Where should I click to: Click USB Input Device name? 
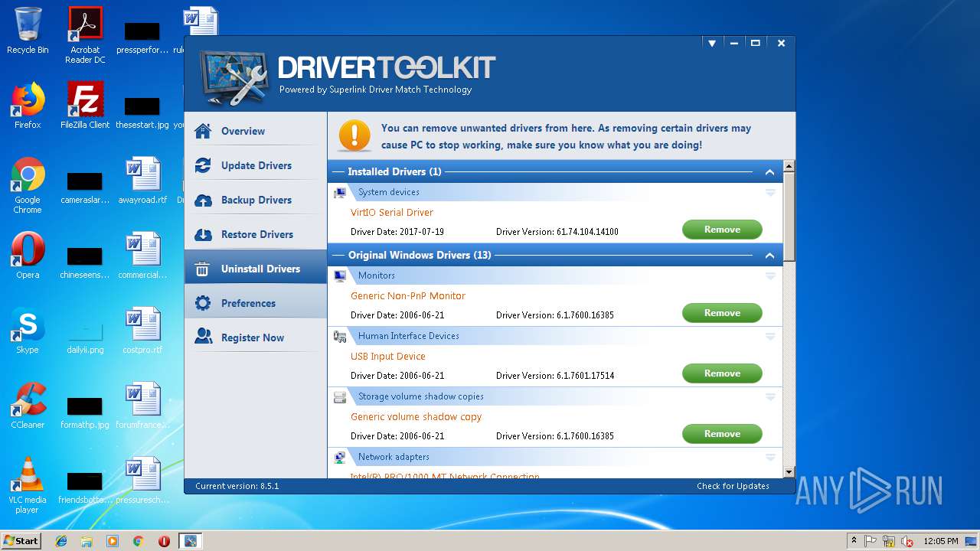(388, 357)
